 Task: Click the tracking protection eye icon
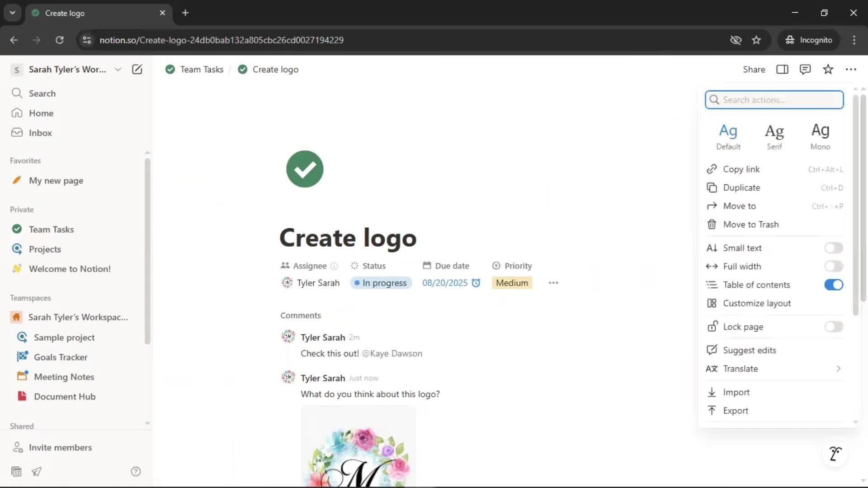736,40
